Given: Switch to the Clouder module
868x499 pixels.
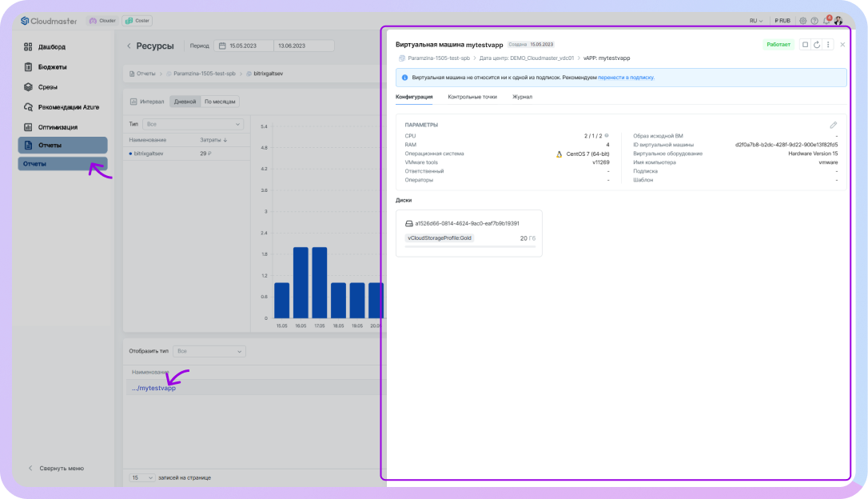Looking at the screenshot, I should coord(102,21).
